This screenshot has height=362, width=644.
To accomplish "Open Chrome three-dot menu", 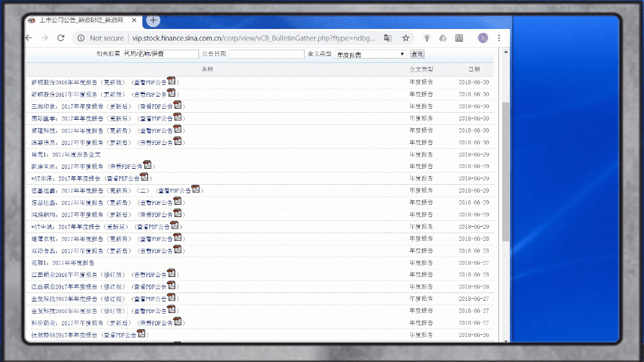I will 499,38.
